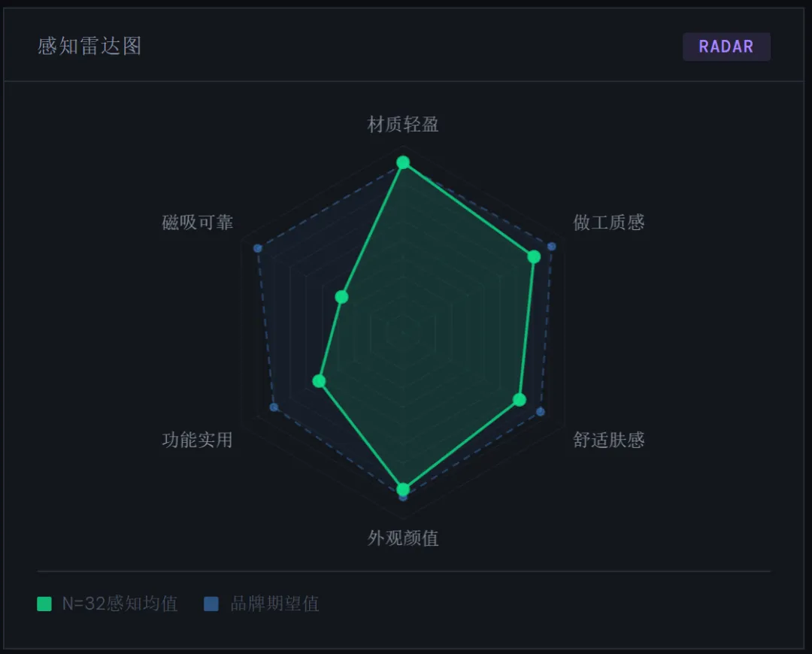Toggle the 品牌期望值 legend label

(274, 604)
